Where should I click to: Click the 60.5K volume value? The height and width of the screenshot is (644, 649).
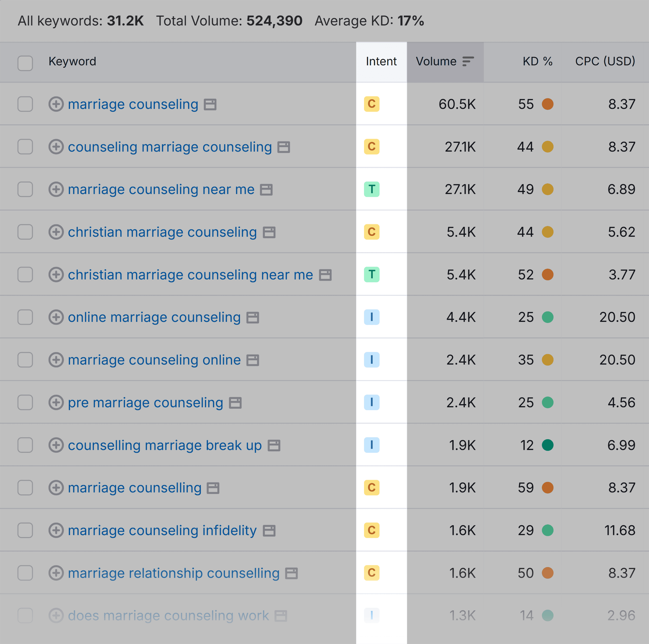[457, 104]
